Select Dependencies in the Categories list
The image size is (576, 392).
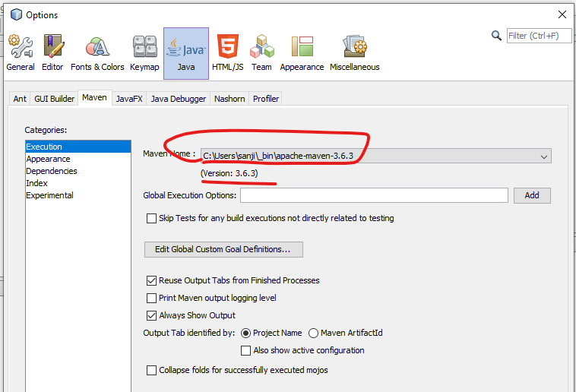[x=51, y=172]
